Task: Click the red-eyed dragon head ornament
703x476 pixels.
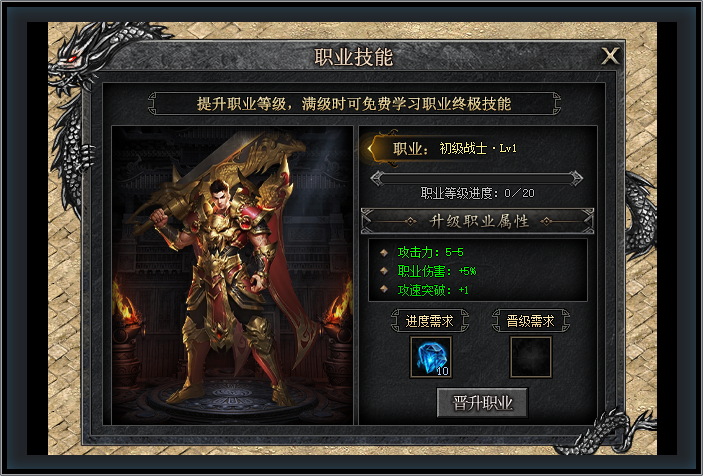Action: pyautogui.click(x=76, y=56)
